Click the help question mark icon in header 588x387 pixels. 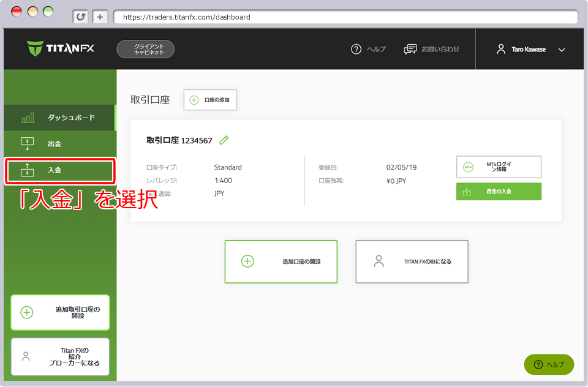(x=356, y=49)
